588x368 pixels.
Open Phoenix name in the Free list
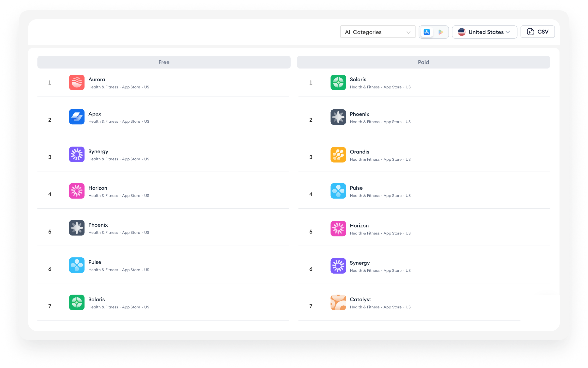98,225
